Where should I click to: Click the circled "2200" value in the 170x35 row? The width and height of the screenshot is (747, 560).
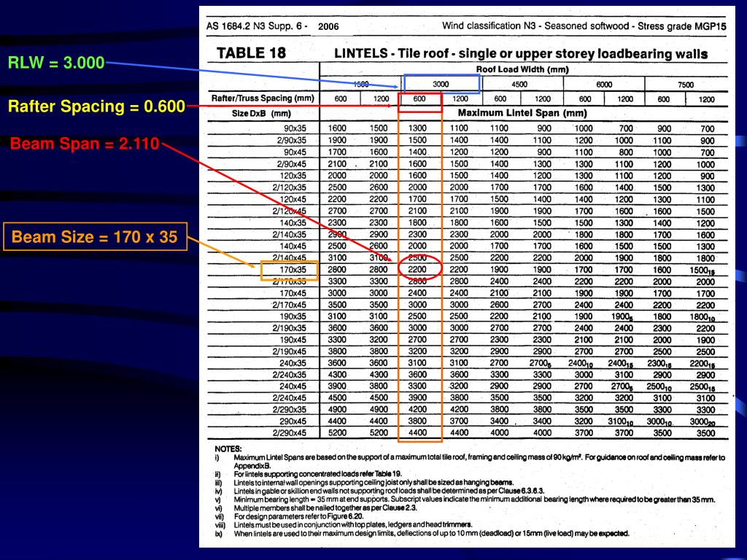coord(417,270)
